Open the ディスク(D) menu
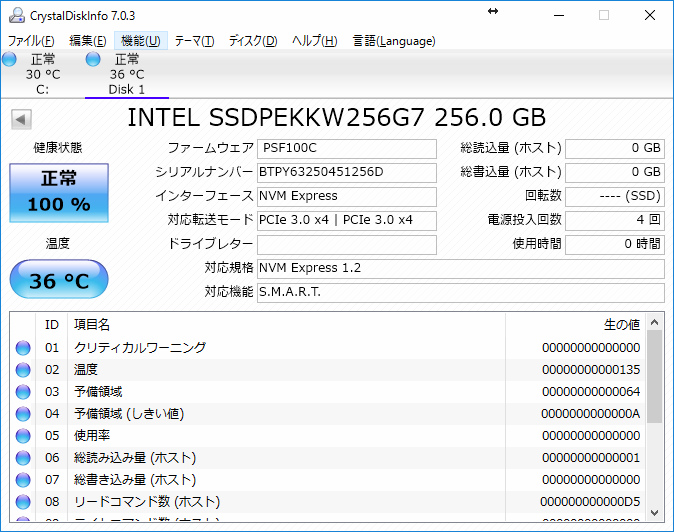 [252, 41]
